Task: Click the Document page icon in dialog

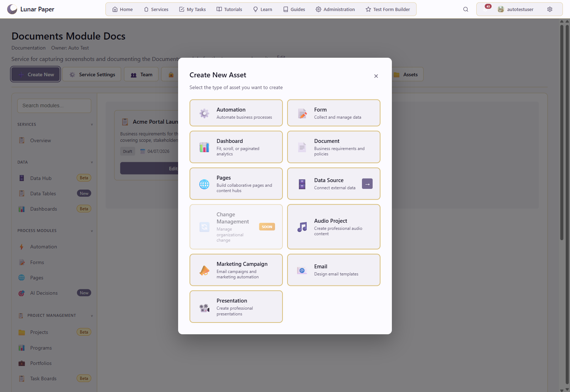Action: point(302,147)
